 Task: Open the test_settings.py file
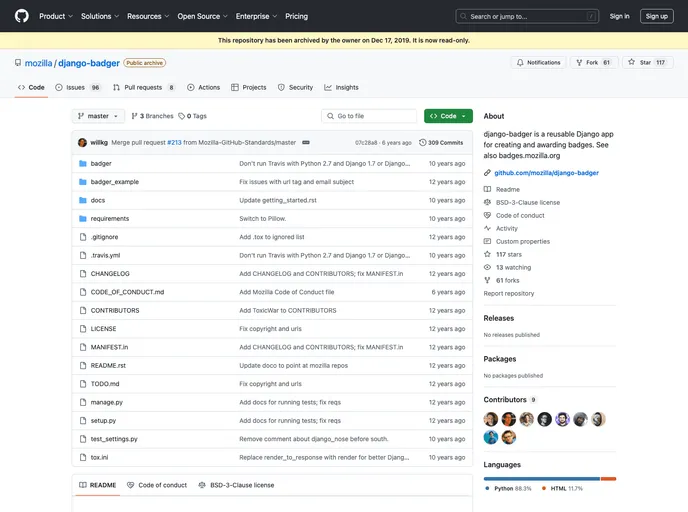114,439
